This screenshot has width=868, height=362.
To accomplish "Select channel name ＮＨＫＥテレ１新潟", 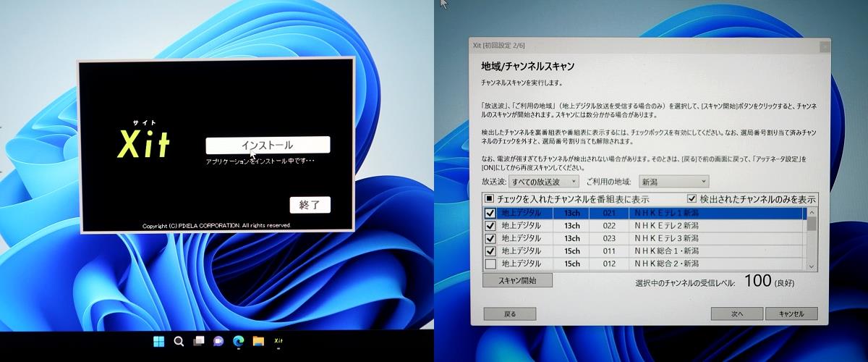I will pos(667,214).
